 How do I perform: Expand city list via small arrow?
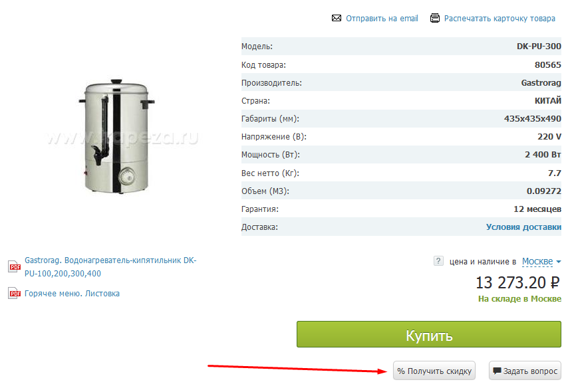pos(559,262)
